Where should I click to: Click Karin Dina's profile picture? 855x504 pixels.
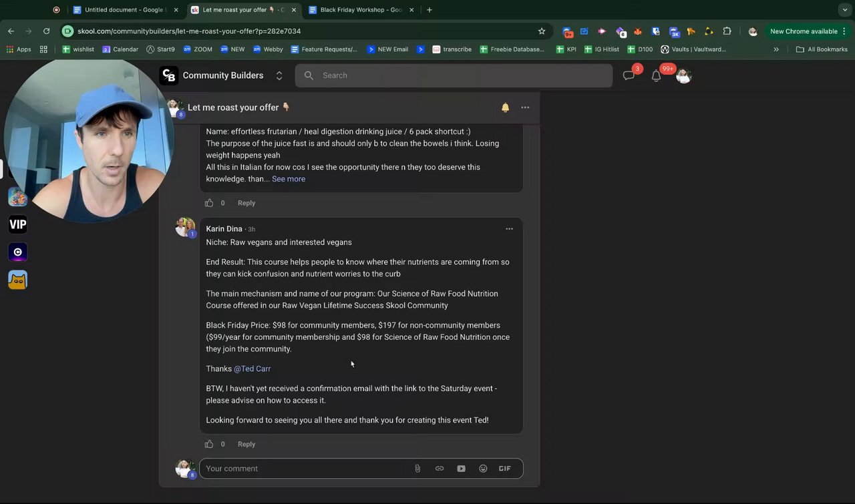(x=185, y=227)
